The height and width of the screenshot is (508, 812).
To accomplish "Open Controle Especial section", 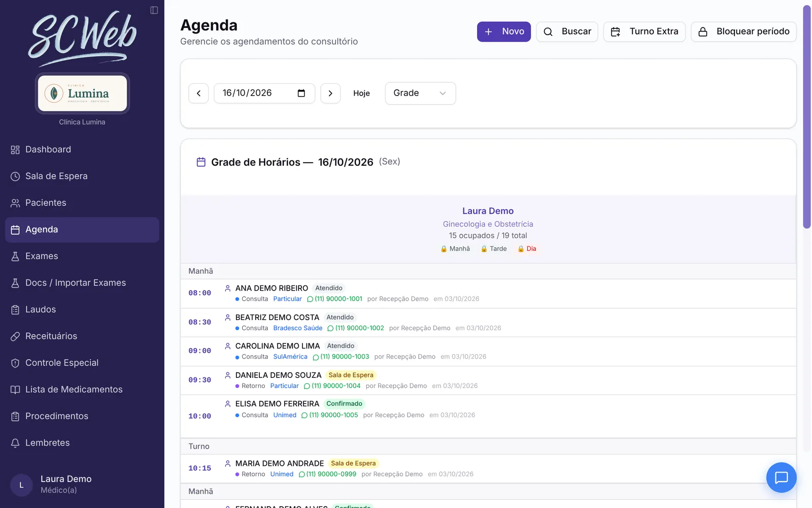I will (x=82, y=363).
